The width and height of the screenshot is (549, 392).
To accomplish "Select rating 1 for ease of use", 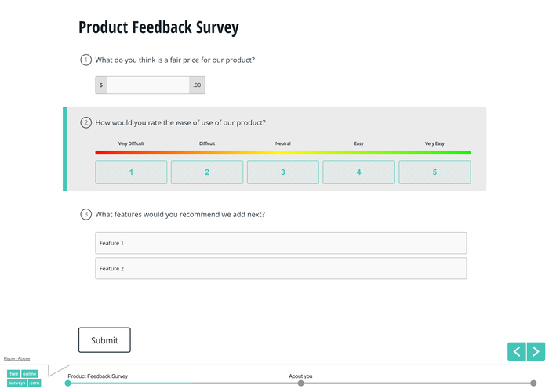I will point(131,172).
